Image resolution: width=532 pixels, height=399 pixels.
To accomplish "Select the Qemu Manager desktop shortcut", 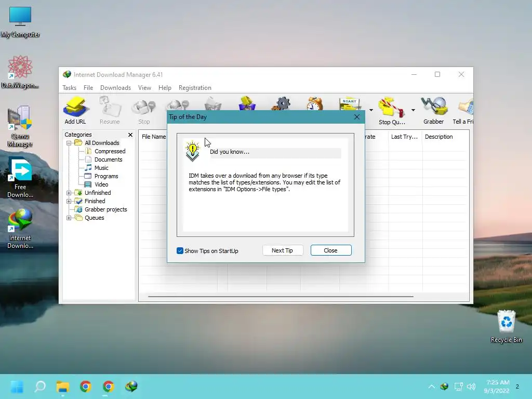I will 20,126.
